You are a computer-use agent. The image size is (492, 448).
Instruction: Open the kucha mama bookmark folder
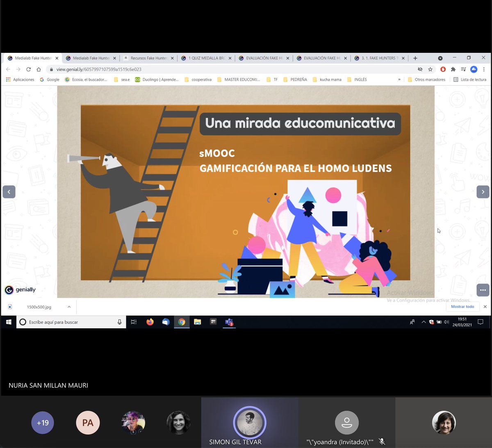(x=327, y=80)
